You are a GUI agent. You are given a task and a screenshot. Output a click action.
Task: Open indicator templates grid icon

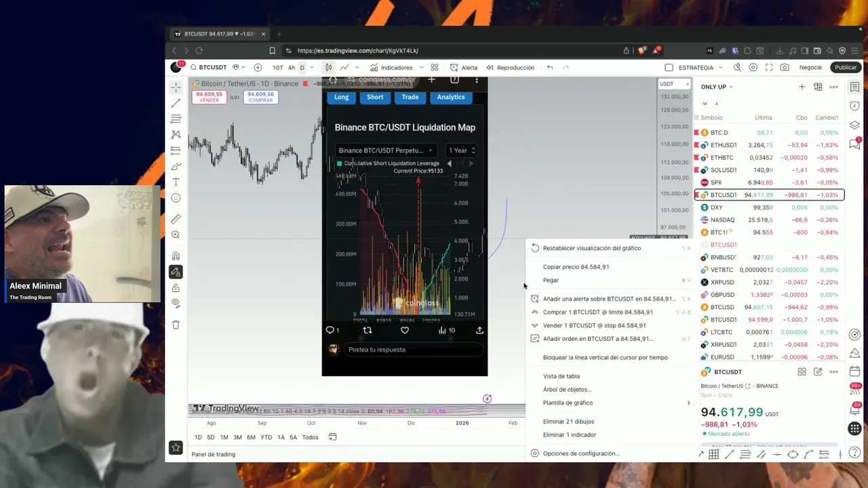435,67
